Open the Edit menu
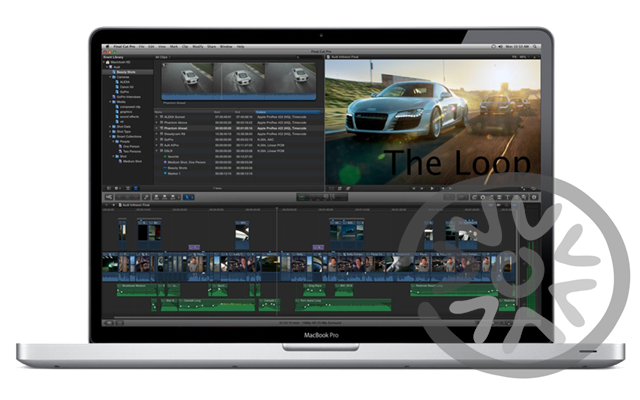This screenshot has width=640, height=400. point(151,47)
